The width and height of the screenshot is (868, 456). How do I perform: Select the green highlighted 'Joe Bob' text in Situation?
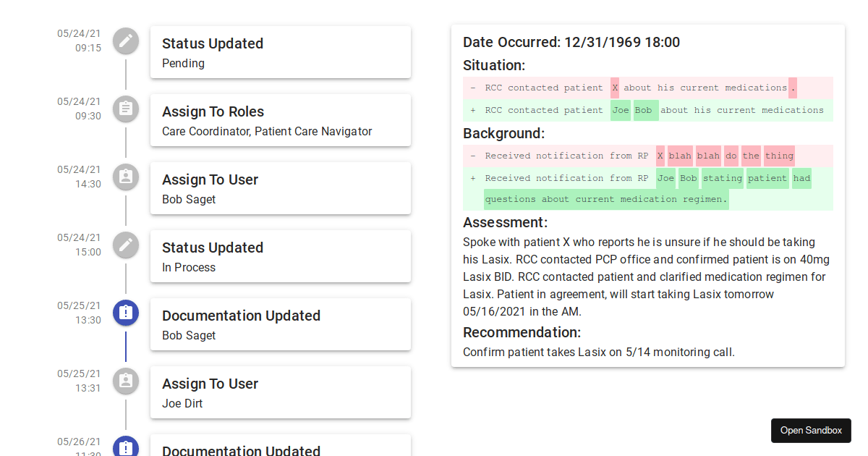pos(633,110)
